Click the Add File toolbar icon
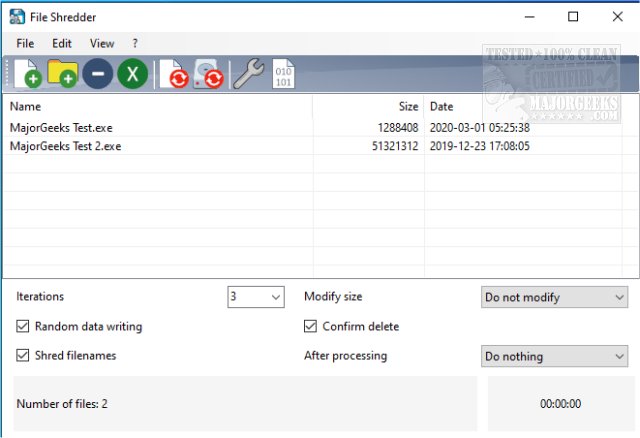Viewport: 640px width, 438px height. [x=26, y=75]
